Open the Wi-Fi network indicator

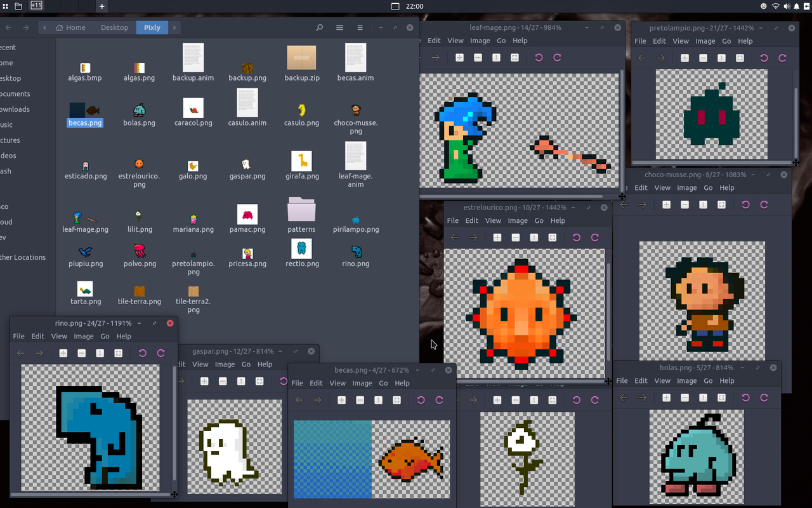click(x=775, y=6)
